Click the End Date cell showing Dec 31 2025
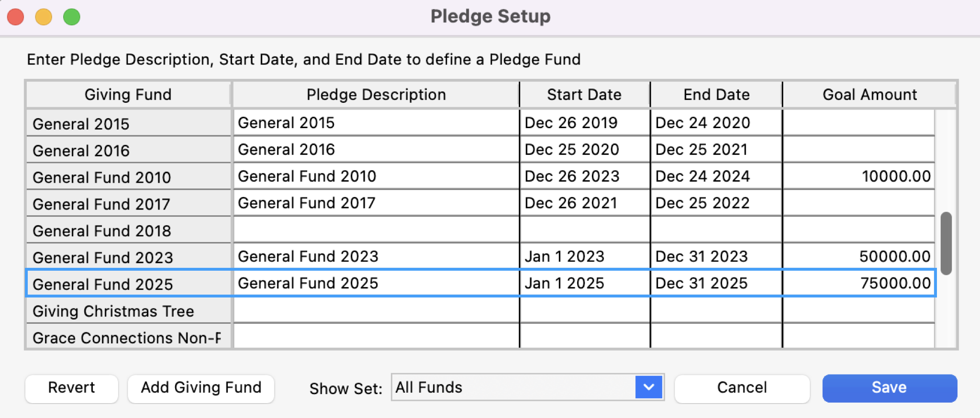This screenshot has width=980, height=418. 715,283
